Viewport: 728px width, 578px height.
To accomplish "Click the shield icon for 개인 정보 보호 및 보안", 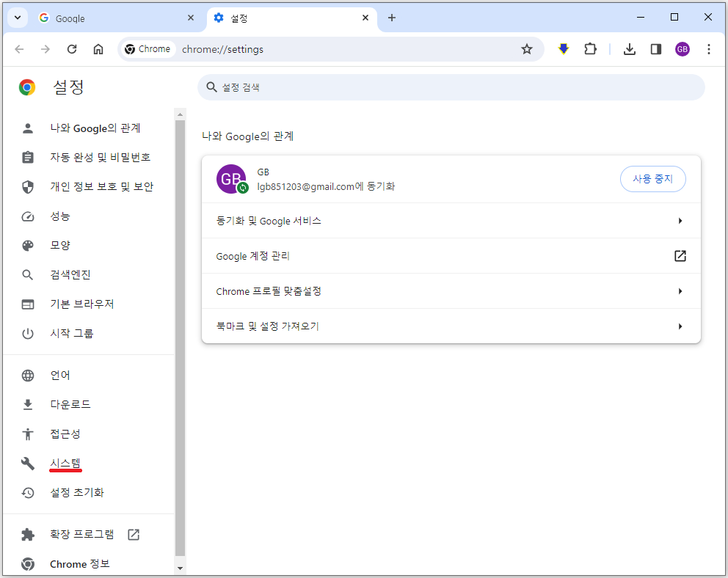I will [x=28, y=187].
